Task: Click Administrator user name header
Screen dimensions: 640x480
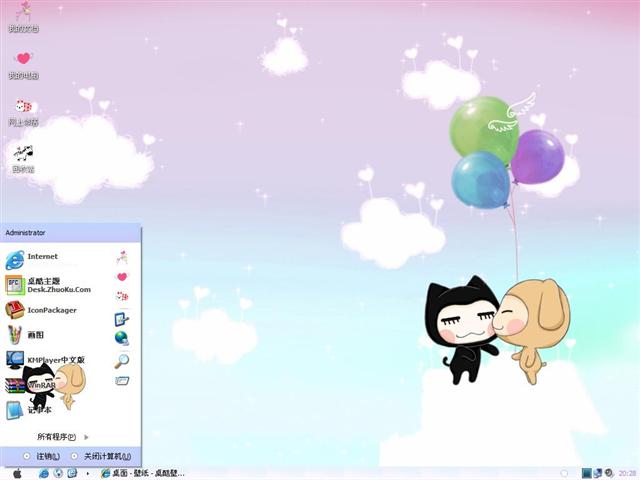Action: pos(25,233)
